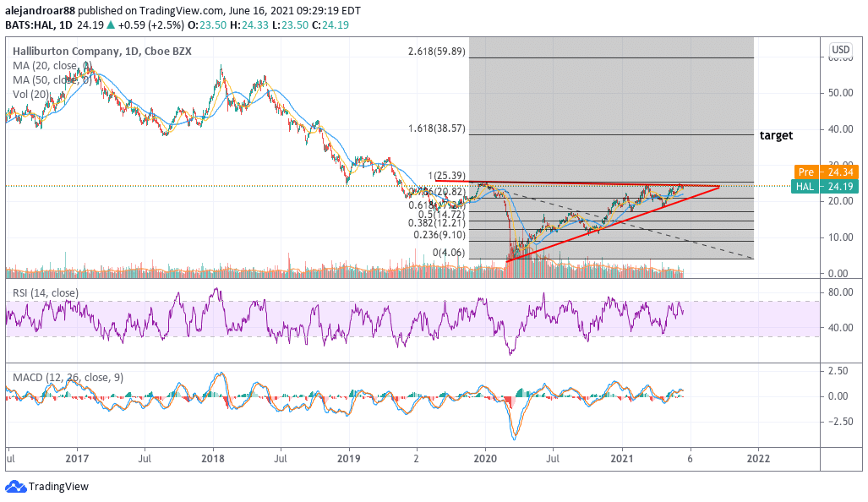Click the 10.00 price axis label
The image size is (868, 502).
(840, 237)
